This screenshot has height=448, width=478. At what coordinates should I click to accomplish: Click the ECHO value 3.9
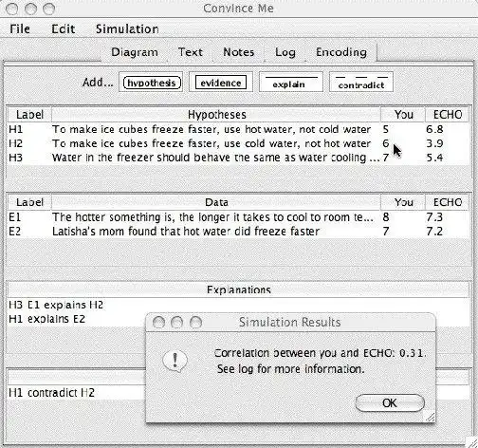click(x=434, y=143)
